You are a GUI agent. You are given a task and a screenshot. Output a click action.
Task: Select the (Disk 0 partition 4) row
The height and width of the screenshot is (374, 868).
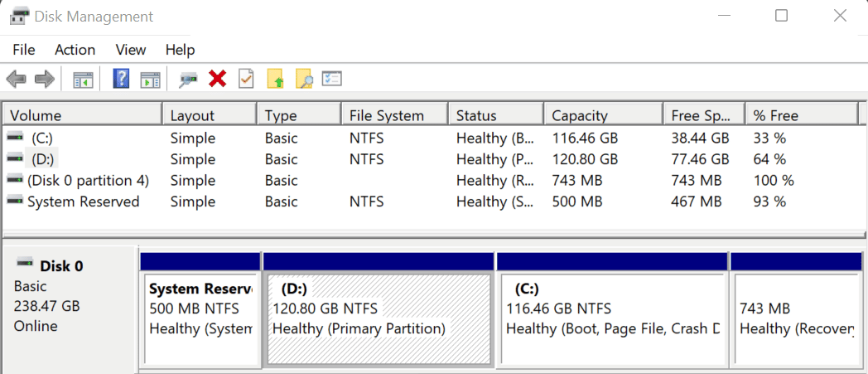432,180
